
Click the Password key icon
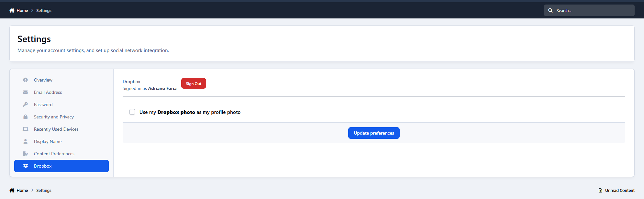25,105
